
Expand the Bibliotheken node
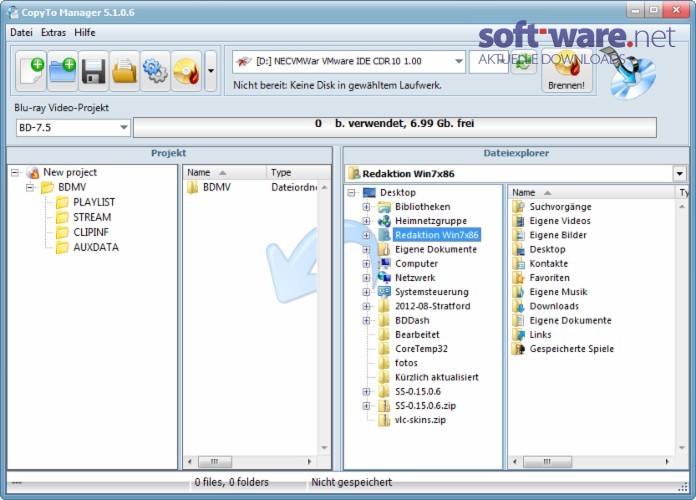pyautogui.click(x=366, y=207)
